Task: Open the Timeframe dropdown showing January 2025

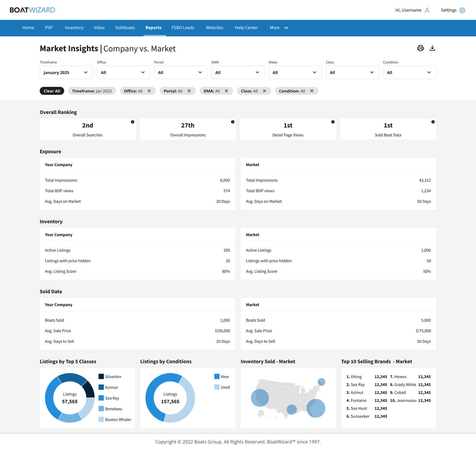Action: (x=66, y=72)
